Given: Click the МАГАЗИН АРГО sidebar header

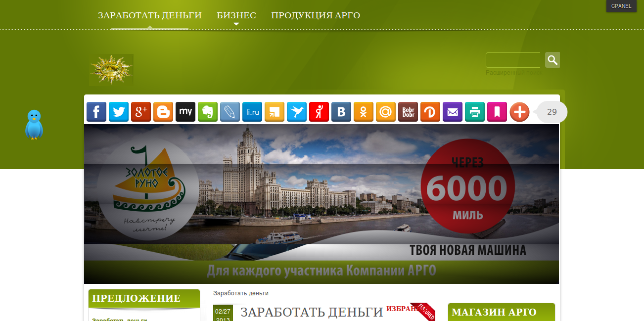Looking at the screenshot, I should [x=501, y=312].
